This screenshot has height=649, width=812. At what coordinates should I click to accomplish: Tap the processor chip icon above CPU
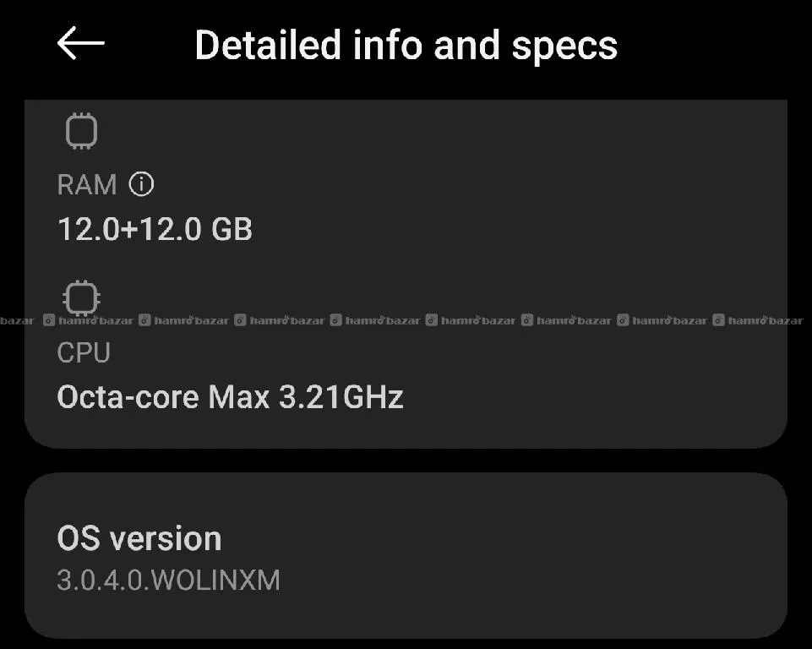click(x=81, y=297)
